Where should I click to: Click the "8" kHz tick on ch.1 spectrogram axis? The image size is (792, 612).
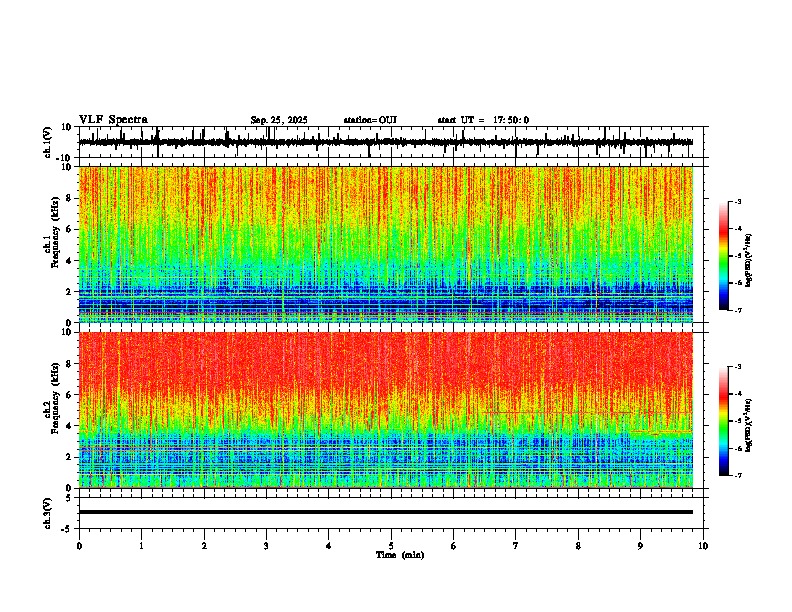[70, 198]
